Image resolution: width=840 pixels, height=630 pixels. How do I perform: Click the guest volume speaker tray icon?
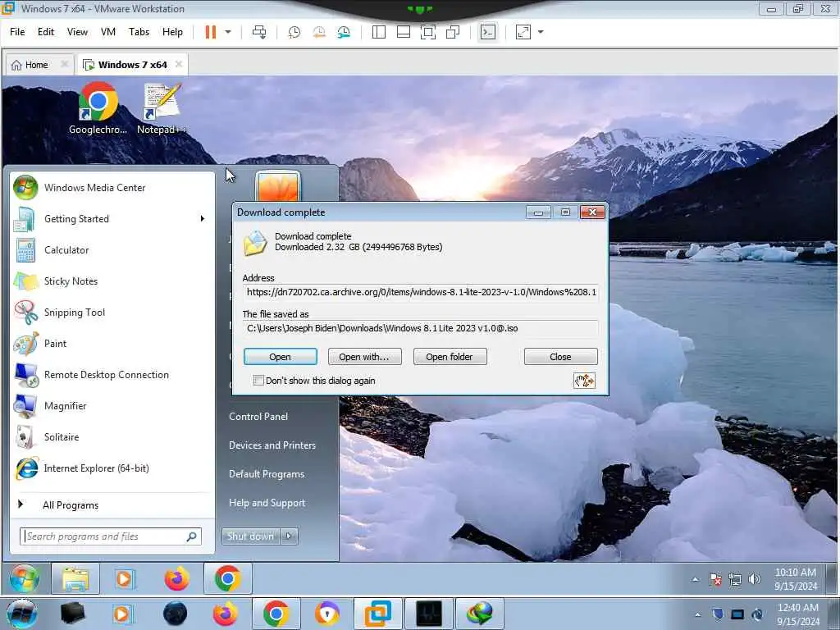(755, 579)
